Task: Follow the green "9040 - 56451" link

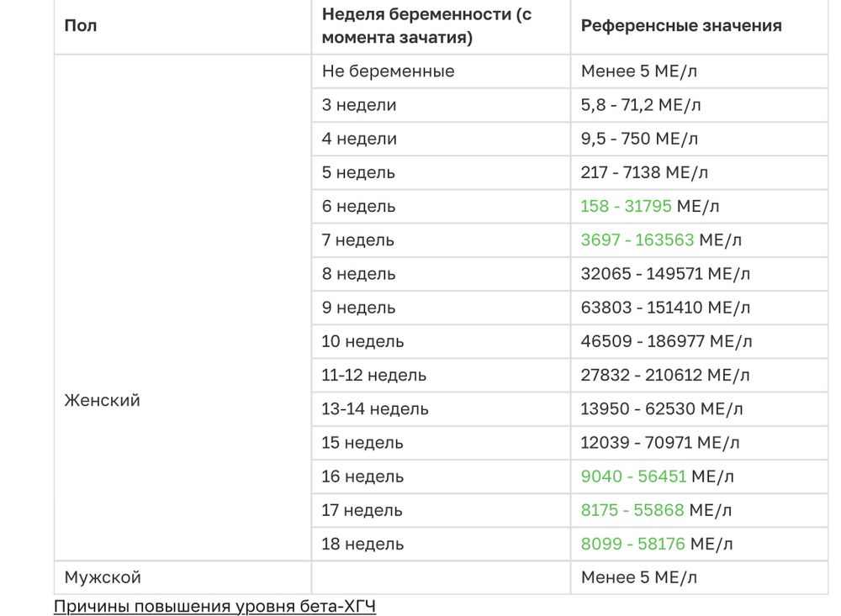Action: click(634, 476)
